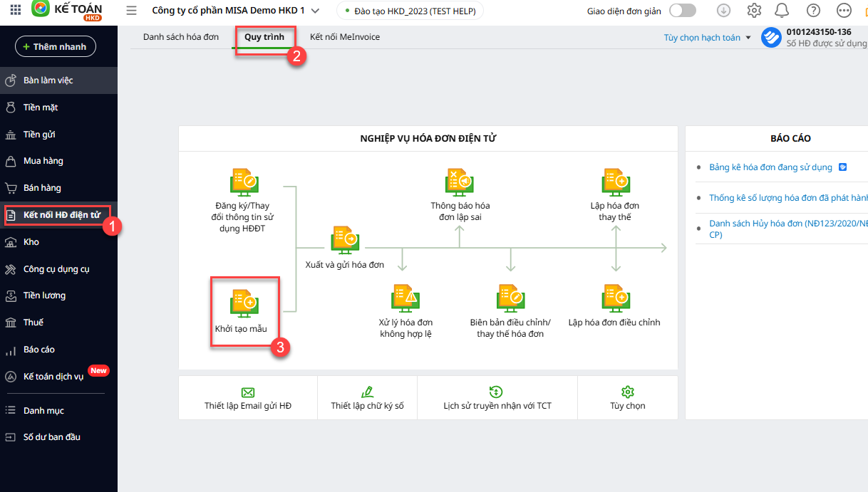868x492 pixels.
Task: Open Lập hóa đơn điều chỉnh icon
Action: pos(614,298)
